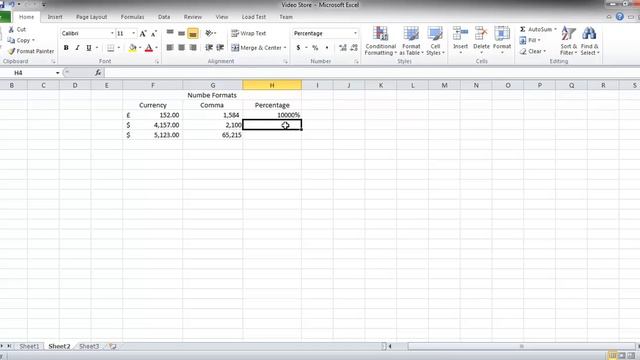This screenshot has width=640, height=360.
Task: Open Font dialog launcher
Action: pyautogui.click(x=157, y=62)
